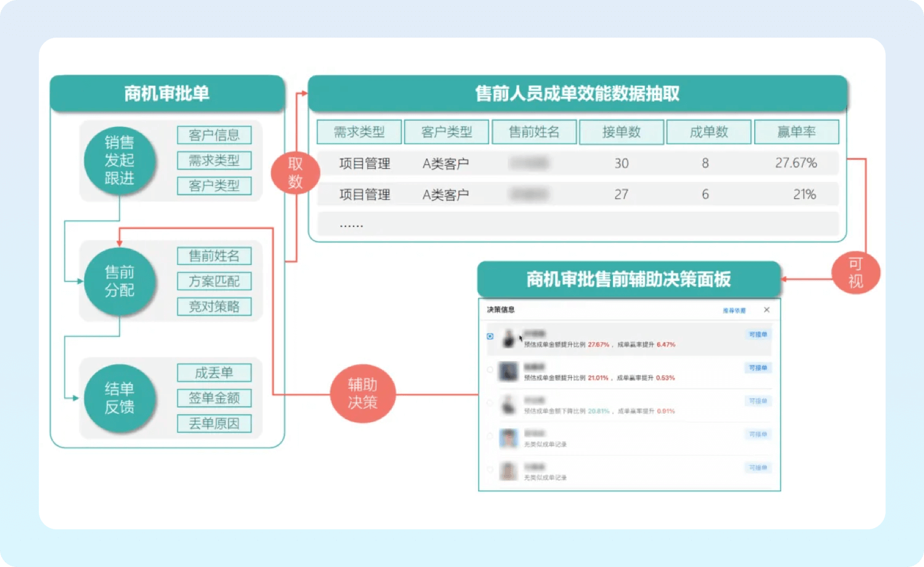Click the red 辅助决策 circle
Viewport: 924px width, 567px height.
[362, 394]
